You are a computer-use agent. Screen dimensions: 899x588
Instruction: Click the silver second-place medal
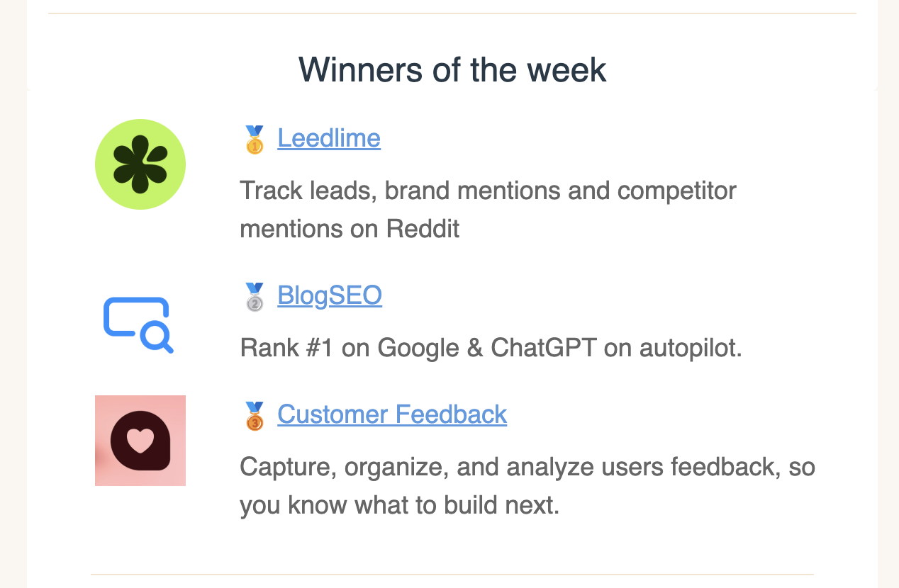coord(255,297)
